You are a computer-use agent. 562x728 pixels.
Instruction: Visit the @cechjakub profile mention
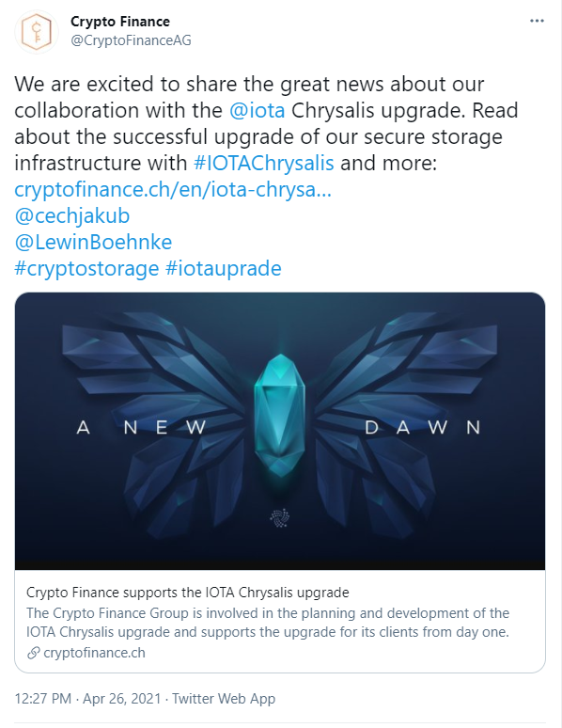(72, 216)
